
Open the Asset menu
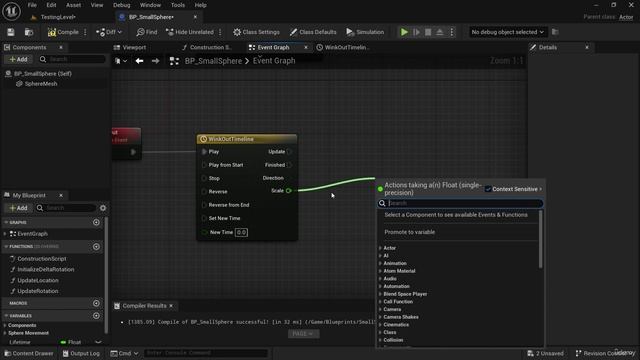73,5
